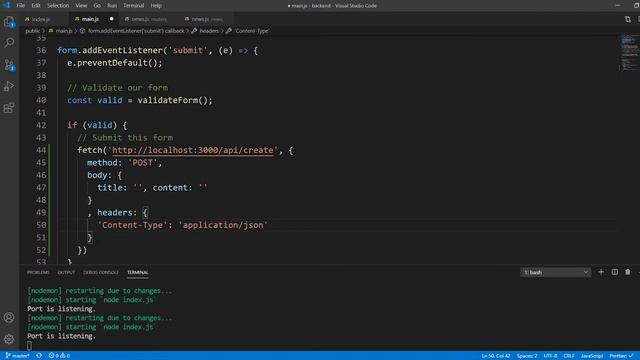640x360 pixels.
Task: Click the terminal cursor prompt
Action: pos(29,346)
